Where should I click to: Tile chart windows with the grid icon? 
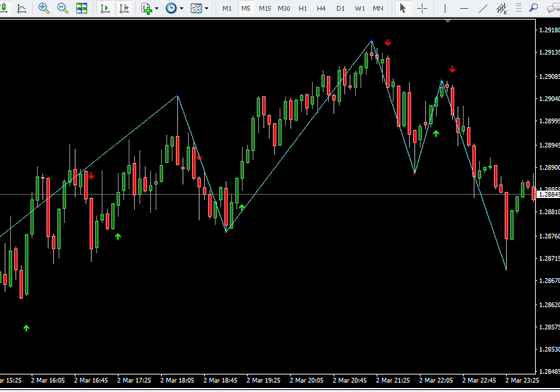pos(82,8)
